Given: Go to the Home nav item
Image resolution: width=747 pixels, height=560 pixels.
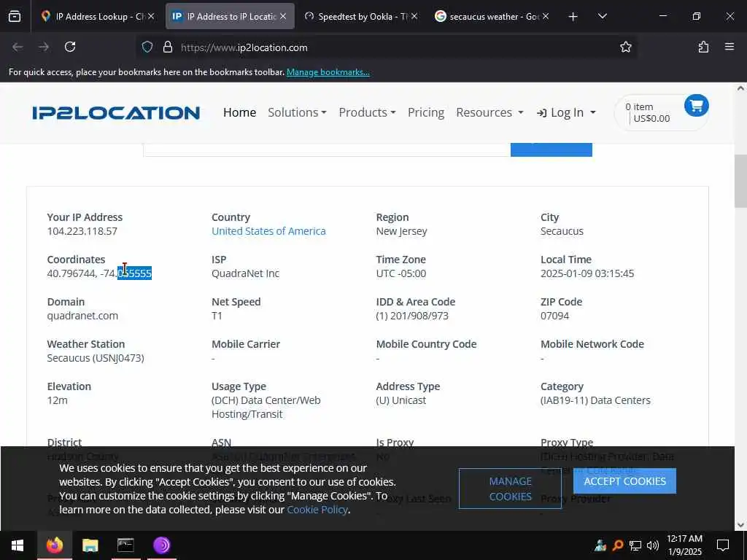Looking at the screenshot, I should click(239, 112).
